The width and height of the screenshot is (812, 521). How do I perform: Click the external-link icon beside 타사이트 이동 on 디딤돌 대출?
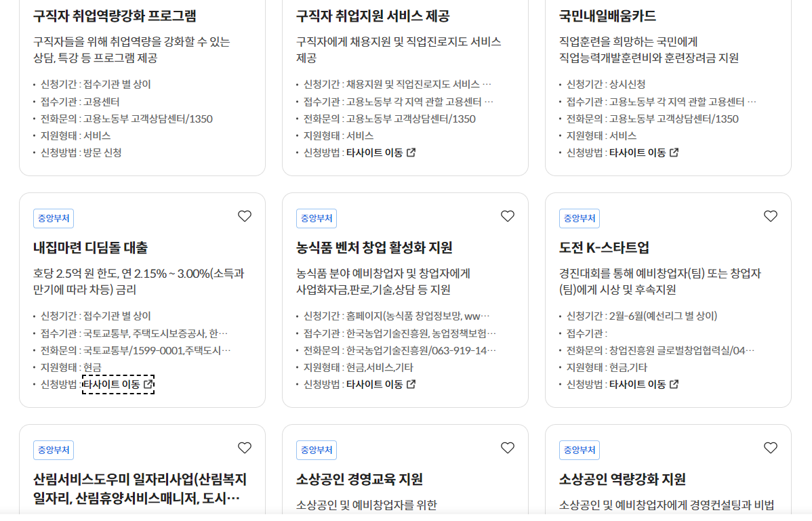tap(147, 384)
